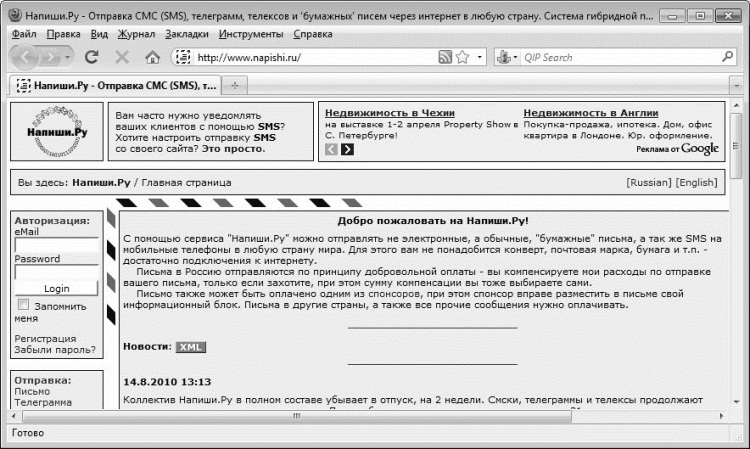Click the URL field with napishi.ru address
The image size is (750, 449).
[x=315, y=57]
